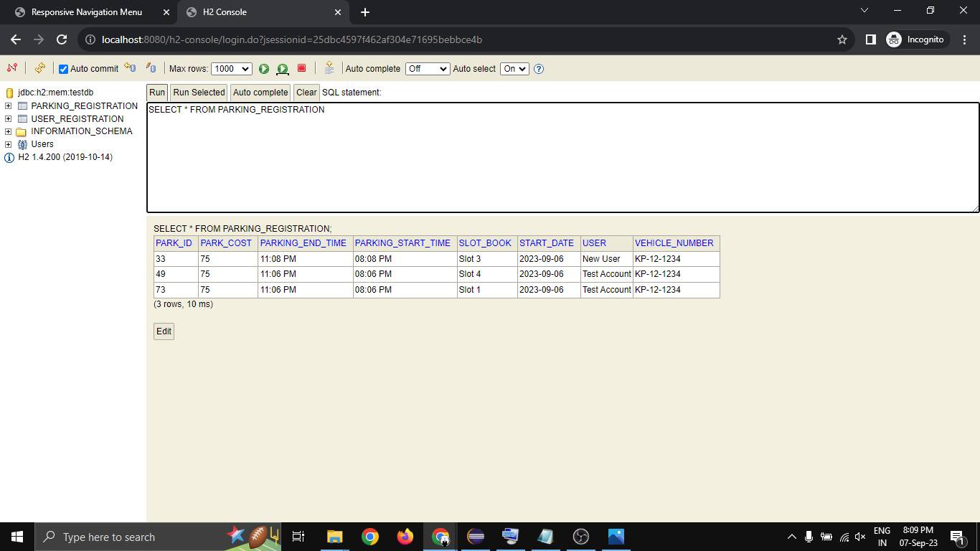Image resolution: width=980 pixels, height=551 pixels.
Task: Open the Auto select dropdown
Action: pos(514,69)
